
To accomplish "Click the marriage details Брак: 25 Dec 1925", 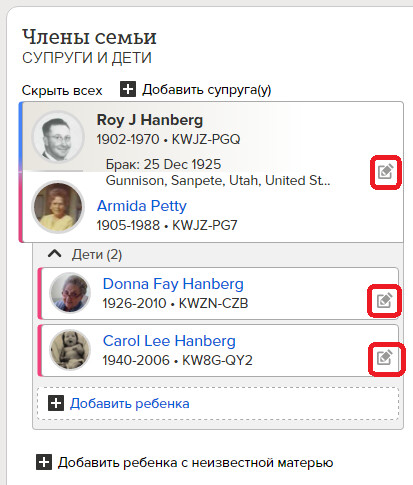I will (x=163, y=164).
